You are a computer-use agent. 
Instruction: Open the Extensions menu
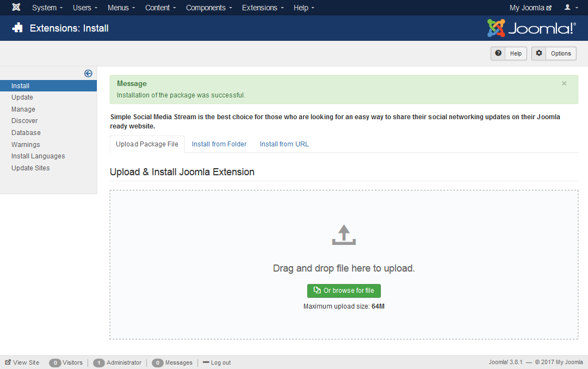click(x=263, y=8)
